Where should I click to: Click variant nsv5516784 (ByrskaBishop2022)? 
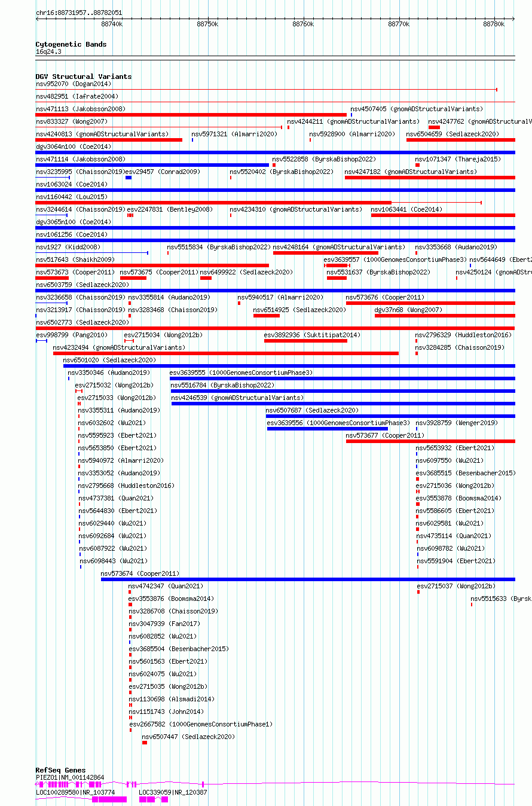(x=222, y=385)
